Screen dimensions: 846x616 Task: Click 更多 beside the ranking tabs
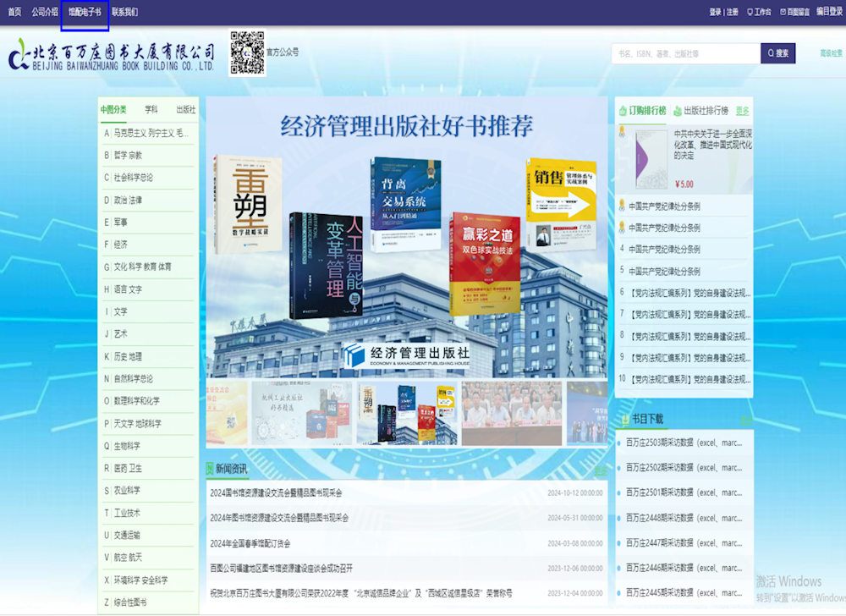point(743,111)
